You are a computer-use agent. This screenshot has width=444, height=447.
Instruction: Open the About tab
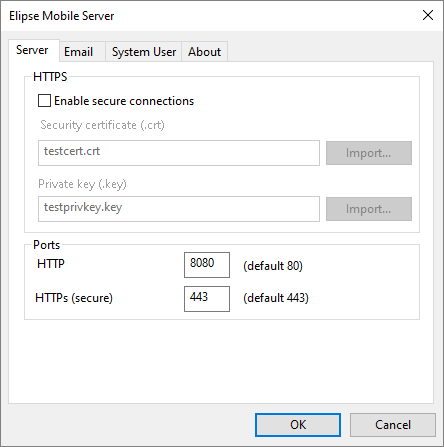[204, 52]
